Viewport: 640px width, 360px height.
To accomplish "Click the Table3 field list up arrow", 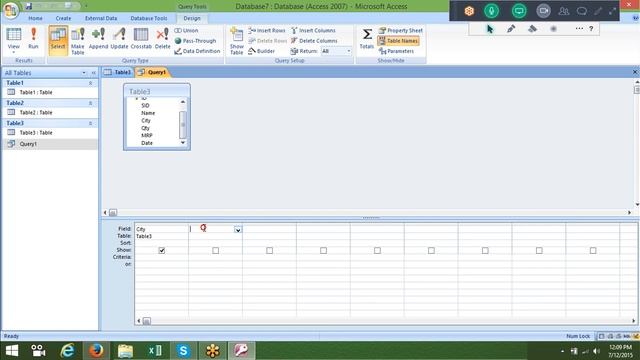I will pyautogui.click(x=183, y=102).
